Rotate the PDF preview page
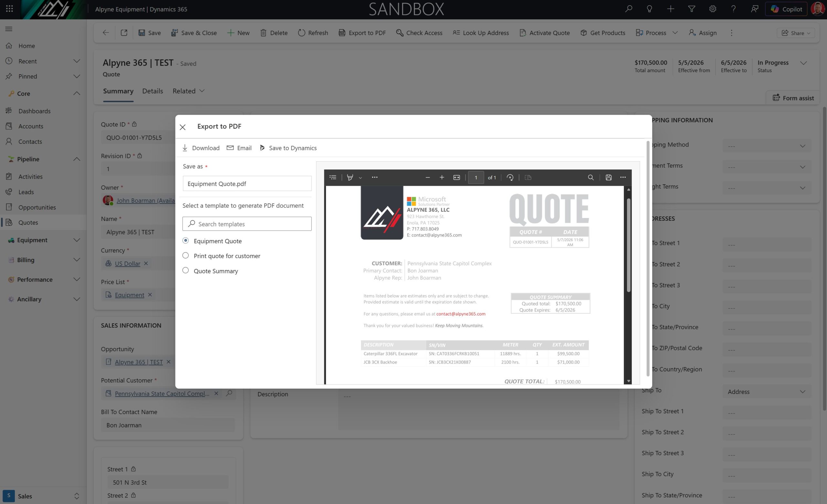 coord(510,177)
